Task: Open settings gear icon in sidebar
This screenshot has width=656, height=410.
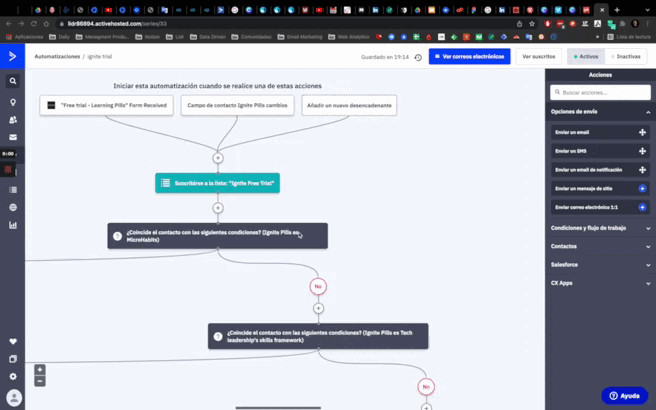Action: [x=13, y=376]
